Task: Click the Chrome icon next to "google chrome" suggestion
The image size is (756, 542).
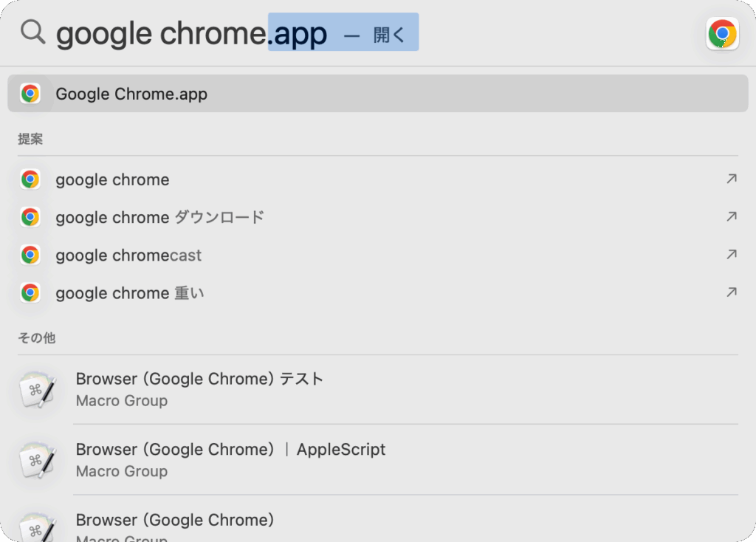Action: (x=30, y=179)
